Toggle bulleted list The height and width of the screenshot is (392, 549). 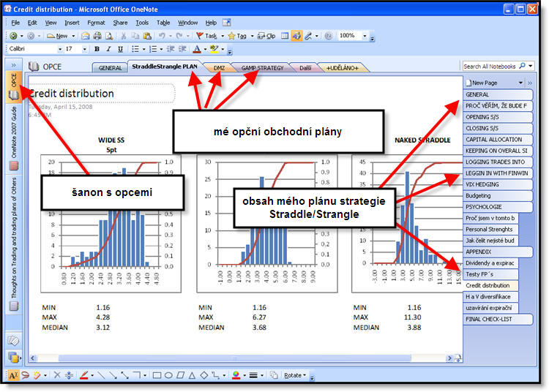pos(135,49)
